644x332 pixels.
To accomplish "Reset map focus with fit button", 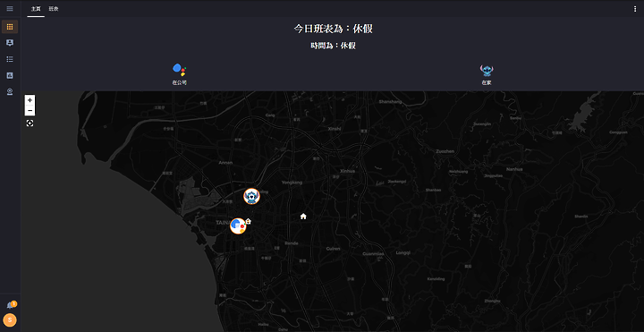I will [30, 123].
